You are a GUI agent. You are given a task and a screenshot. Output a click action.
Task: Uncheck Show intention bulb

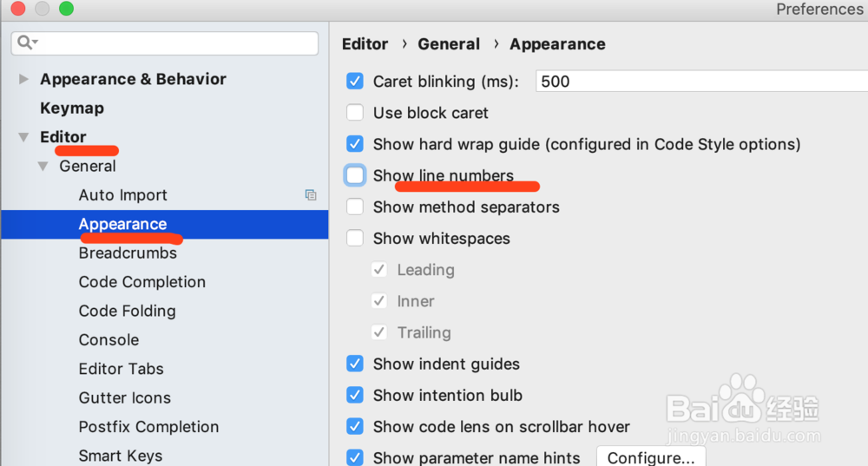click(x=355, y=396)
